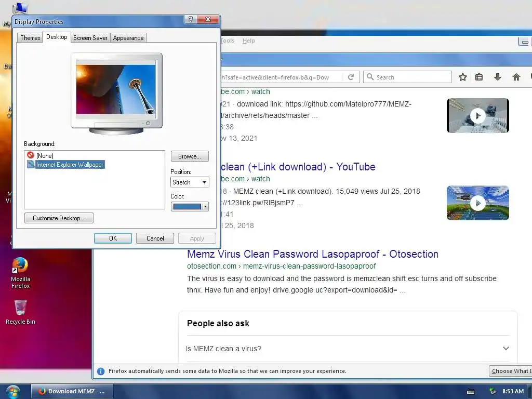Close the Display Properties dialog
This screenshot has width=532, height=399.
click(208, 19)
